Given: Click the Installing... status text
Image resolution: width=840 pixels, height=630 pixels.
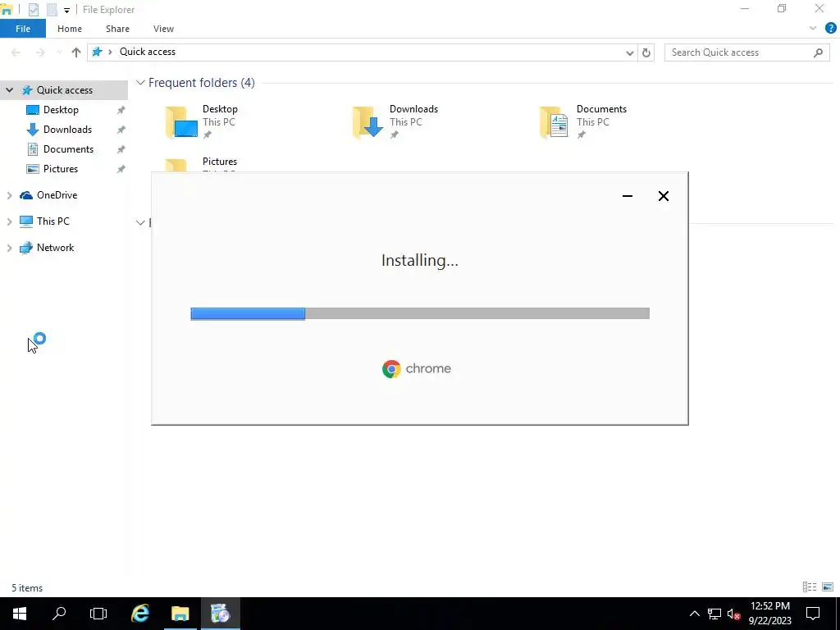Looking at the screenshot, I should click(419, 260).
